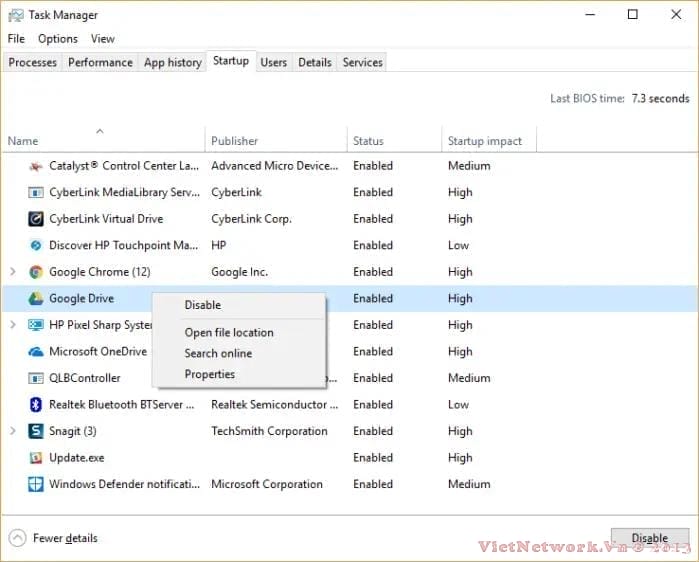
Task: Sort by the Name column header
Action: click(103, 140)
